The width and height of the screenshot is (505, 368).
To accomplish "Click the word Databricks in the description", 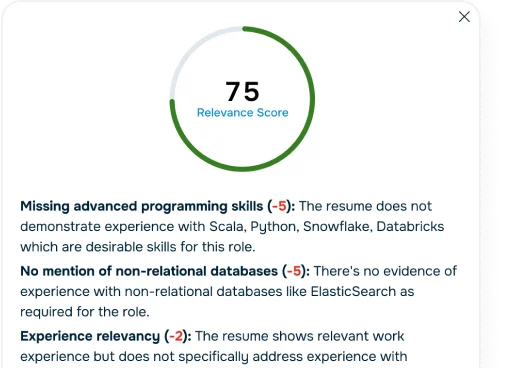I will click(x=410, y=227).
